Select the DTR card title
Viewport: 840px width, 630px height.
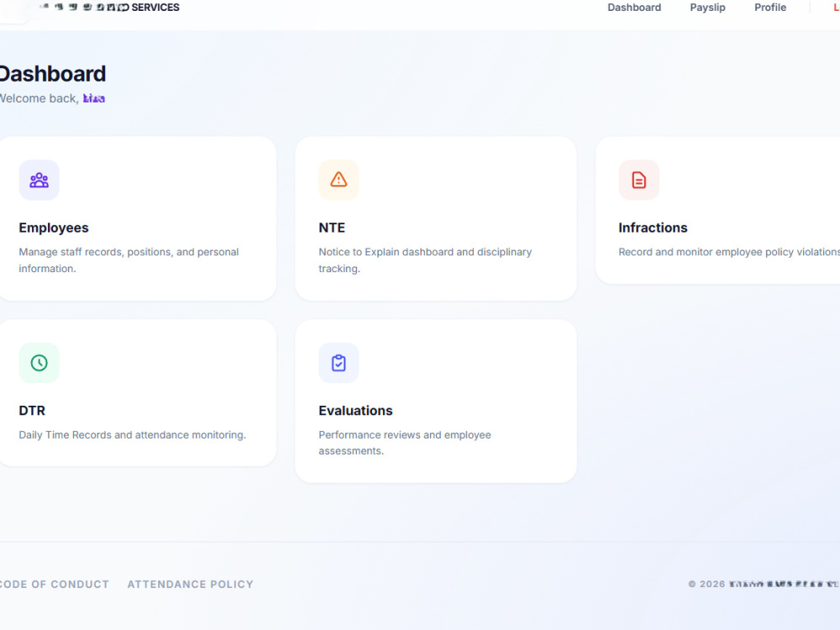32,411
